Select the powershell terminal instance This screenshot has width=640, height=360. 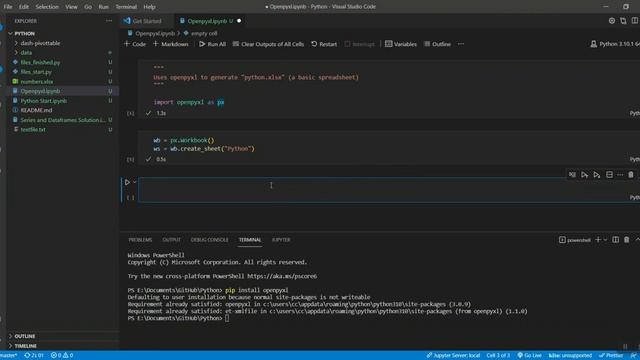click(575, 240)
